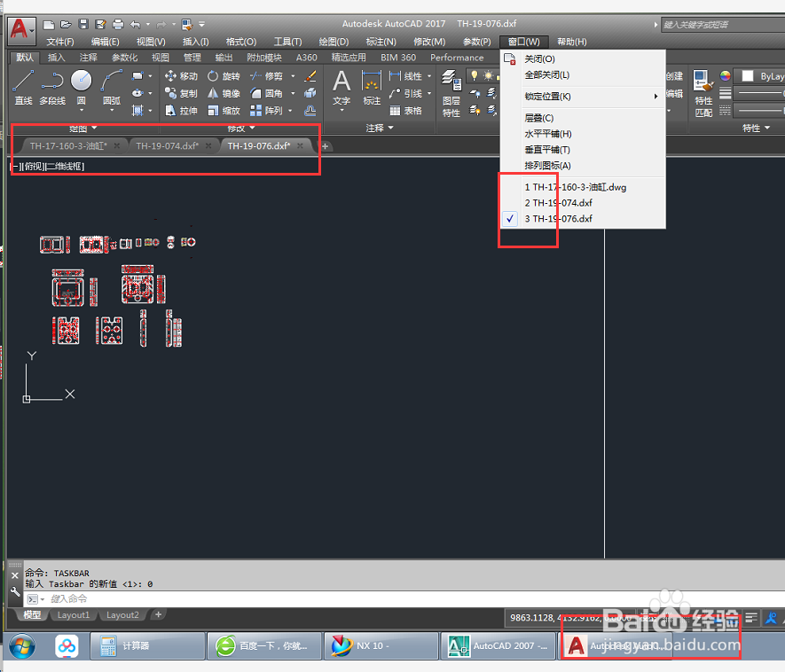
Task: Toggle the layer on/off lightbulb icon
Action: point(474,76)
